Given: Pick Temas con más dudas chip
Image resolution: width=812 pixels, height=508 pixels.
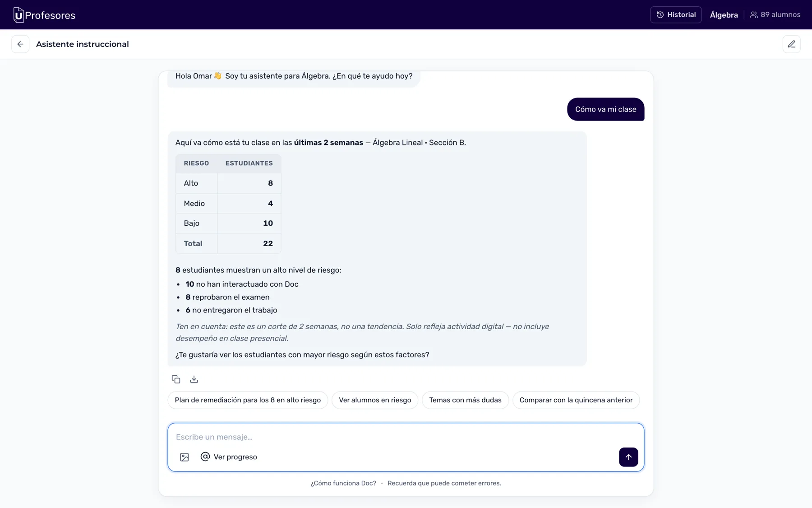Looking at the screenshot, I should 465,400.
